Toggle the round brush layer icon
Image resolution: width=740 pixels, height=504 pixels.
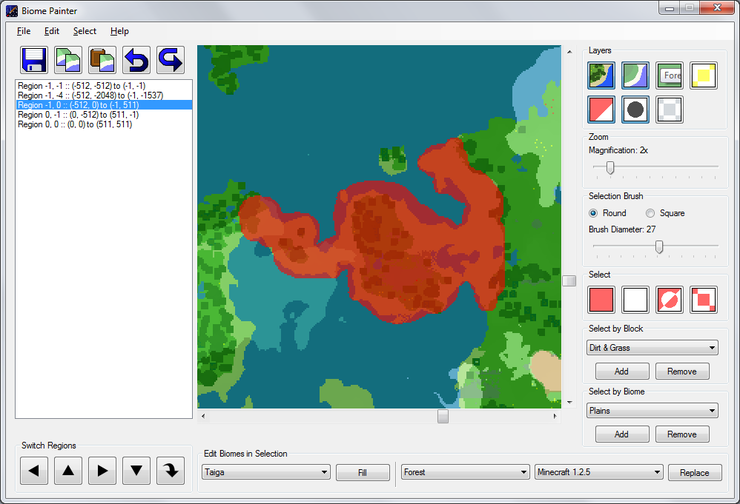[635, 109]
